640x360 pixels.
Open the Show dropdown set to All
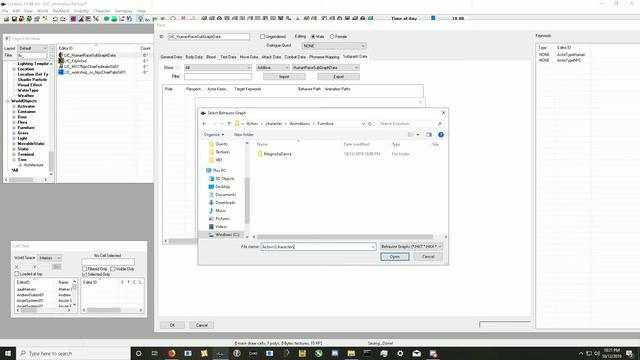pyautogui.click(x=218, y=68)
